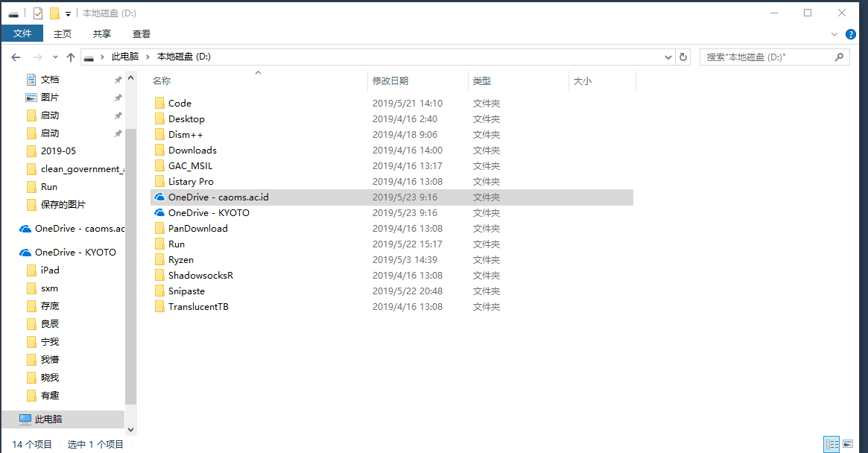The height and width of the screenshot is (453, 868).
Task: Click the 此电脑 breadcrumb in address bar
Action: click(124, 57)
